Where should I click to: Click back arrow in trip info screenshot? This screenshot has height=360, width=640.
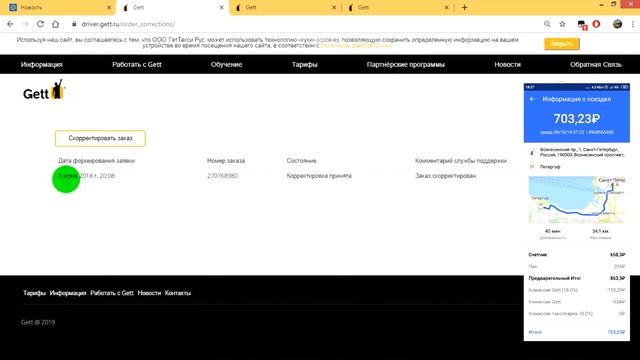pos(532,99)
